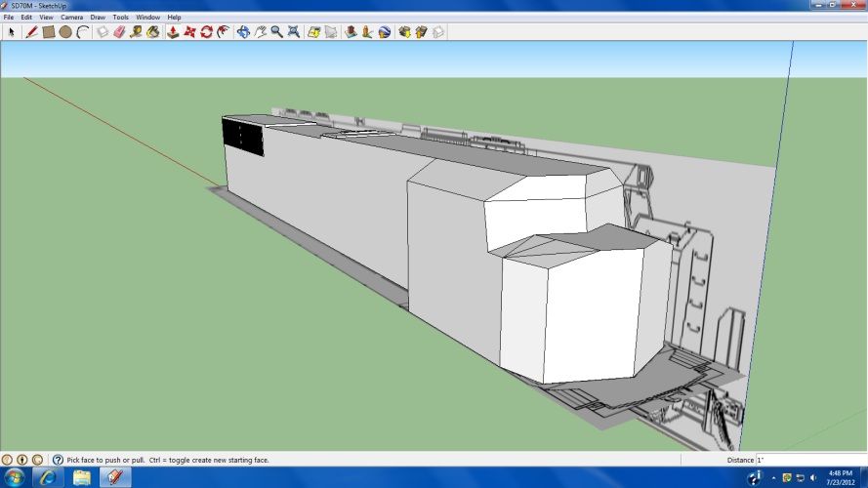The height and width of the screenshot is (488, 868).
Task: Open Windows Explorer folder from taskbar
Action: [81, 477]
